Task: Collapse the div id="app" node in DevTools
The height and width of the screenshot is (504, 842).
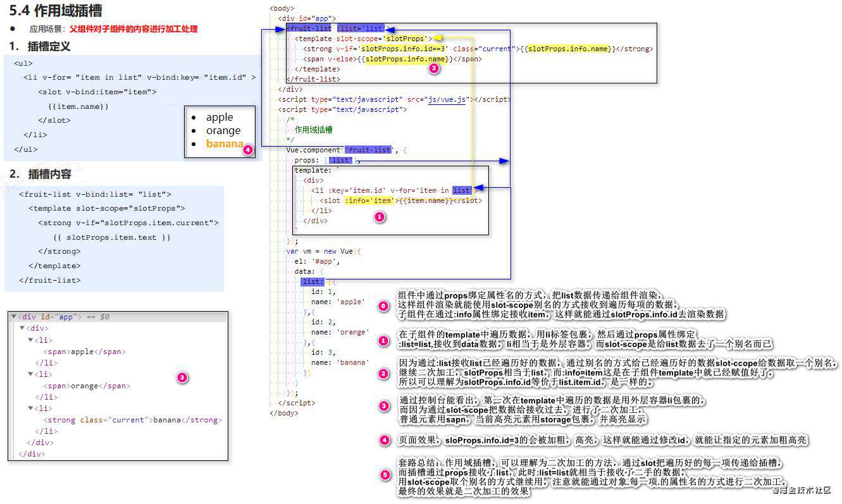Action: click(x=14, y=317)
